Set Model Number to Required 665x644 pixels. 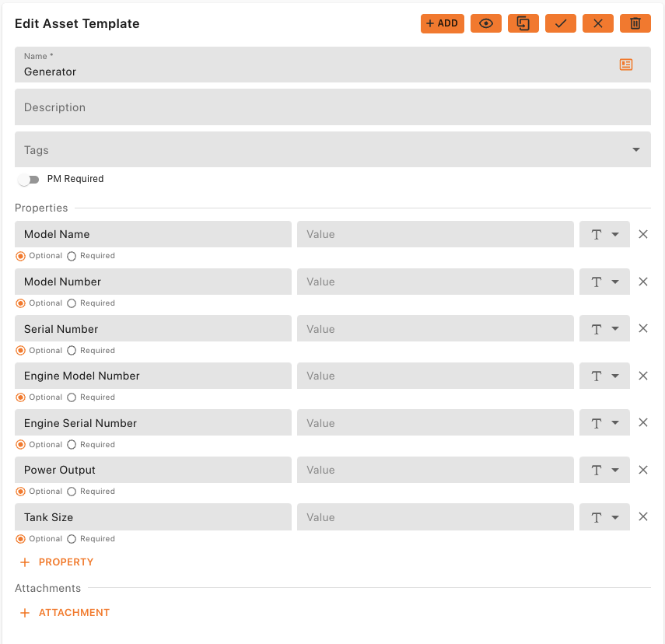point(72,303)
